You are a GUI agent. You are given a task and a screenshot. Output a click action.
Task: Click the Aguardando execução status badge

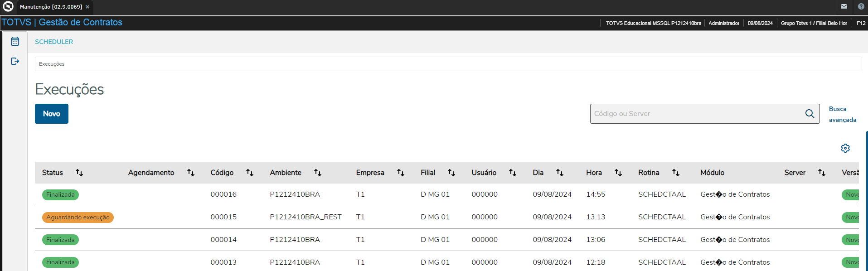78,218
